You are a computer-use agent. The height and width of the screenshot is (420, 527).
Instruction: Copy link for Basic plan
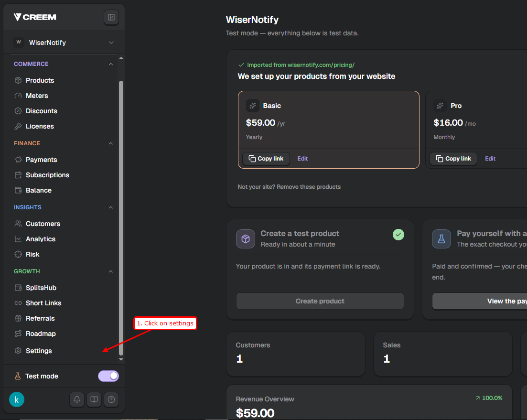coord(266,159)
